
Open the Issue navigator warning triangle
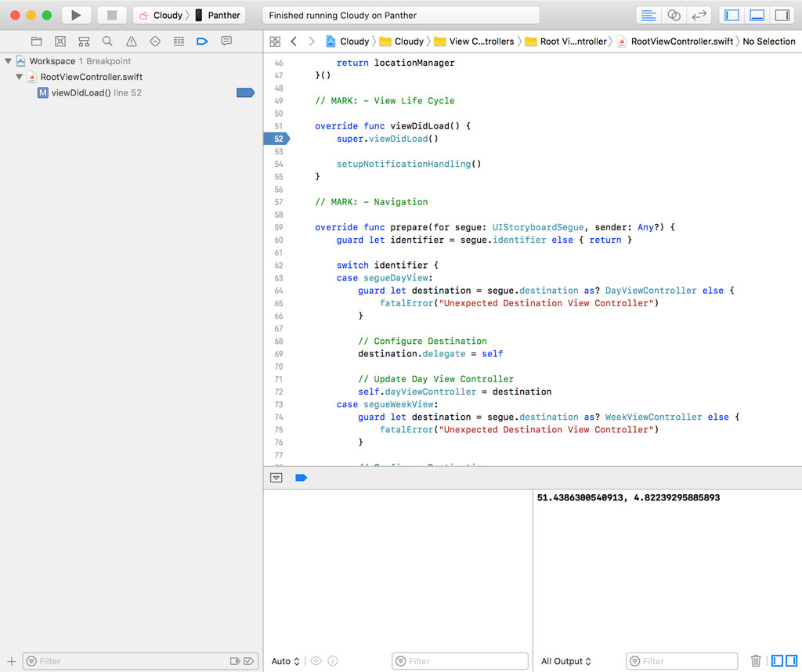click(131, 41)
